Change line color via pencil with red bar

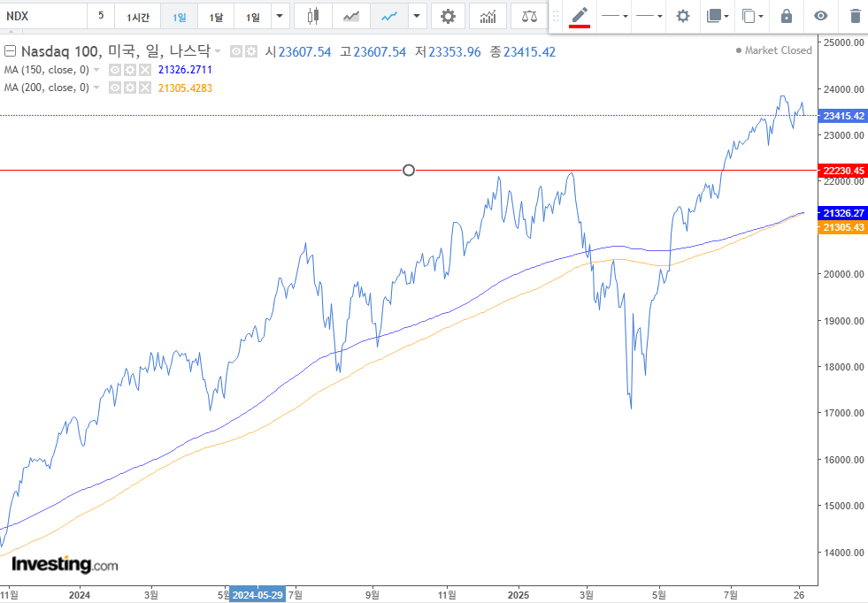coord(579,16)
